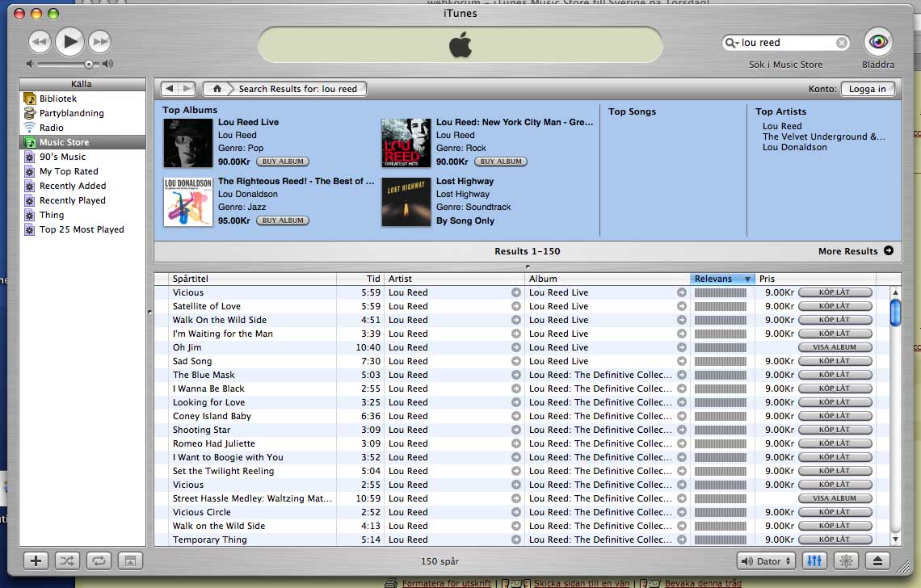The image size is (921, 588).
Task: Click the Lou Donaldson album cover
Action: tap(187, 202)
